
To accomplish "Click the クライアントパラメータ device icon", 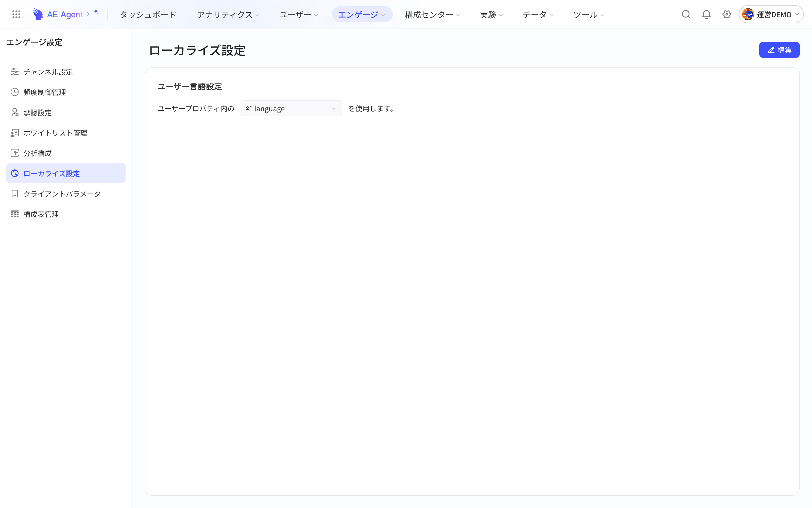I will pyautogui.click(x=14, y=194).
